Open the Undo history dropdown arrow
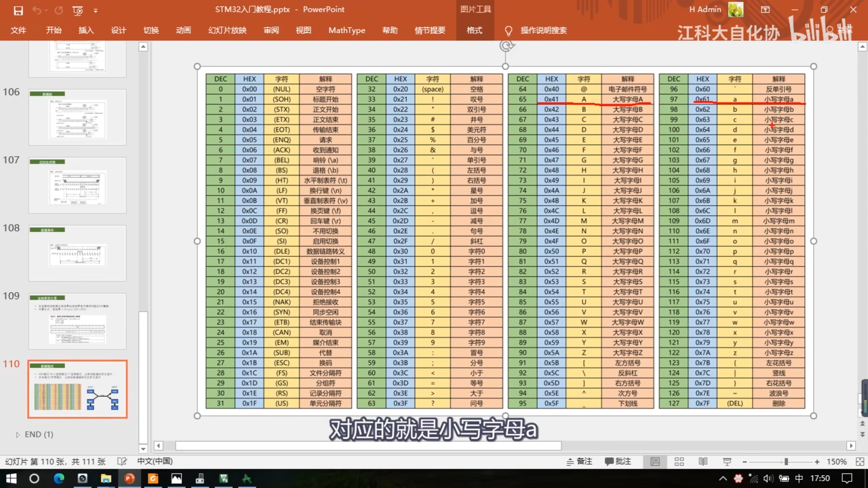 [x=46, y=11]
